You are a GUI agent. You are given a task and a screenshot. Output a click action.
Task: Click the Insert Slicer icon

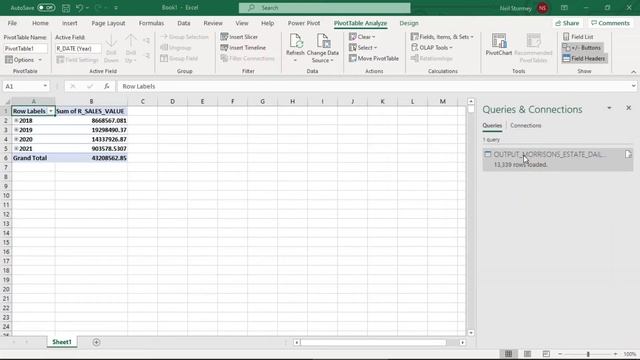click(x=224, y=37)
